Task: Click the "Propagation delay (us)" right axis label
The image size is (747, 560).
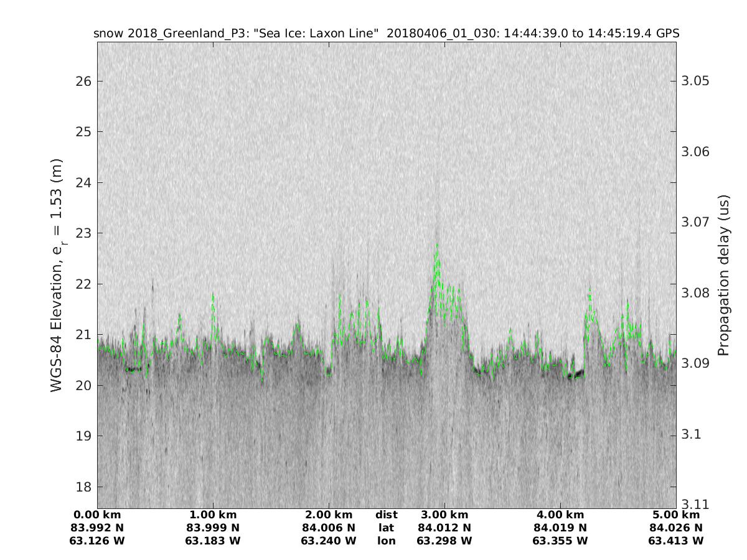Action: [x=723, y=275]
